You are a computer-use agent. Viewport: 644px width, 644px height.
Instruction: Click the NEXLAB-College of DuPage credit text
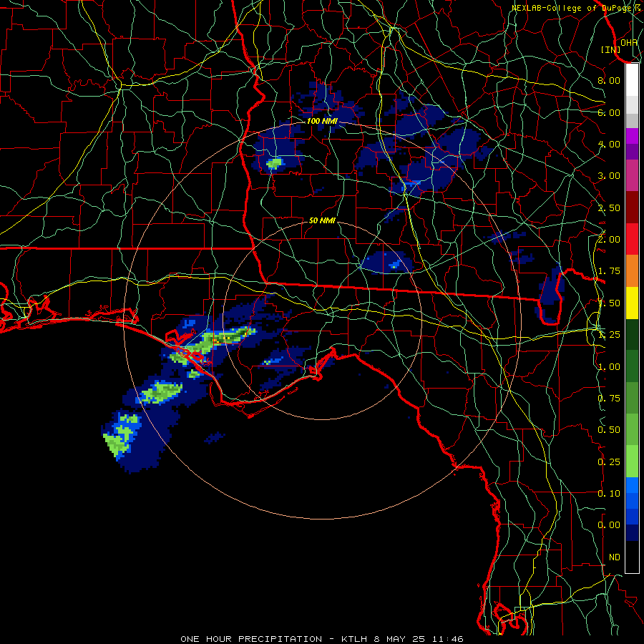point(576,8)
